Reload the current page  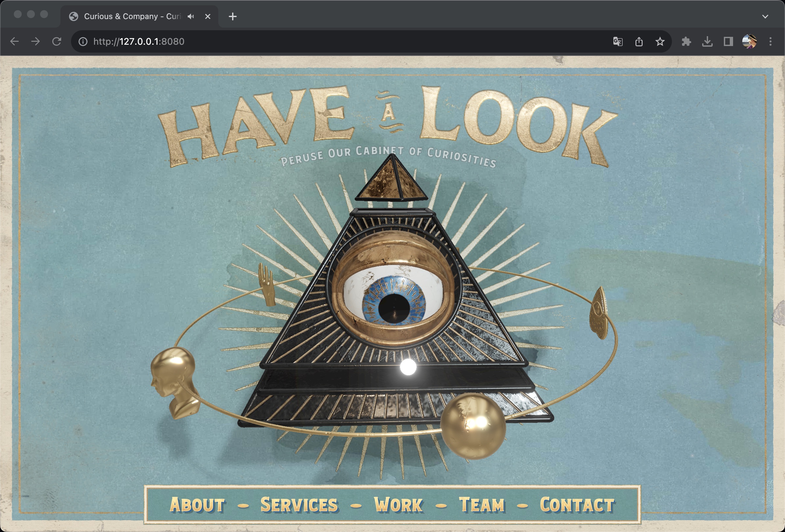[57, 41]
